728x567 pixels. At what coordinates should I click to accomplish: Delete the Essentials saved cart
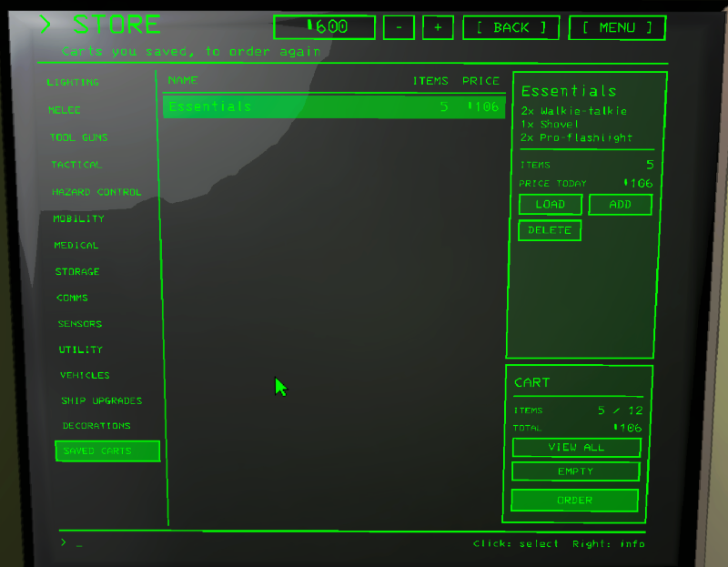550,230
